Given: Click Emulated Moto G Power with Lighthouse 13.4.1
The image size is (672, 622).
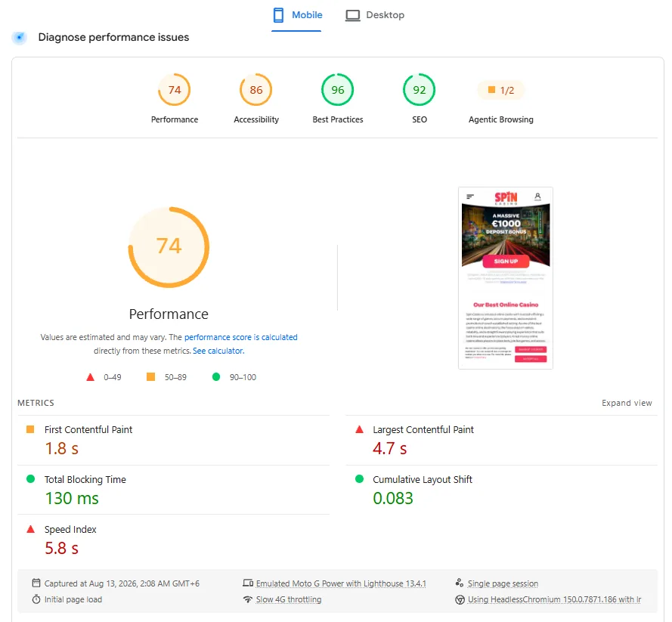Looking at the screenshot, I should point(341,583).
